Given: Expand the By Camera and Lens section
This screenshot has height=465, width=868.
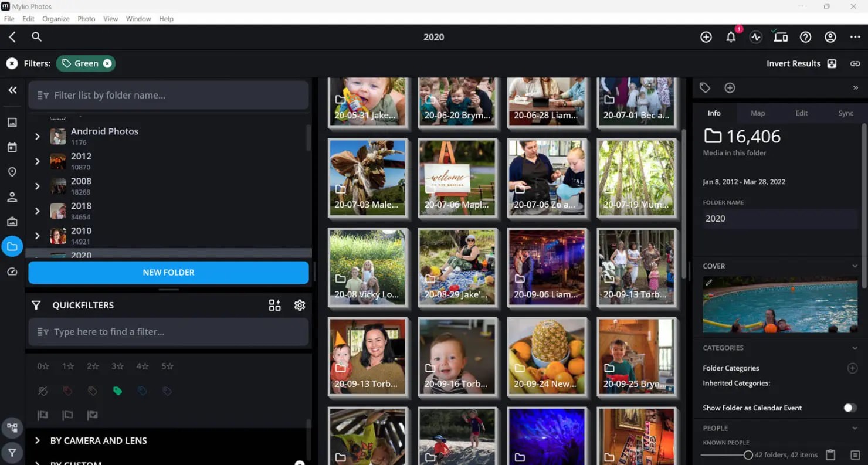Looking at the screenshot, I should coord(38,440).
